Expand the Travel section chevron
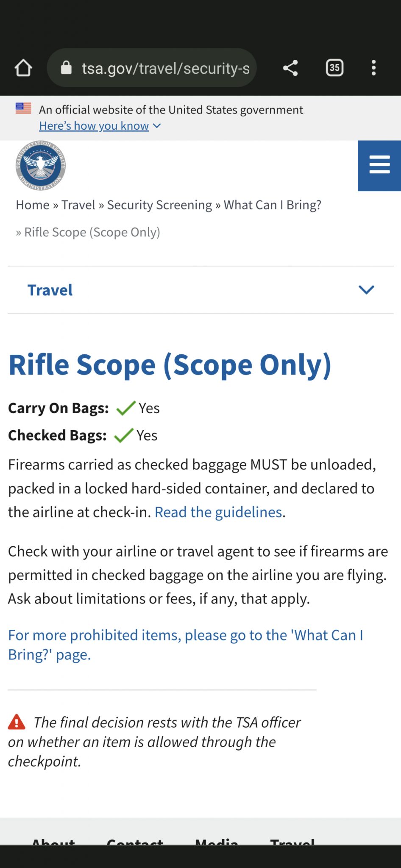This screenshot has height=868, width=401. click(x=366, y=290)
